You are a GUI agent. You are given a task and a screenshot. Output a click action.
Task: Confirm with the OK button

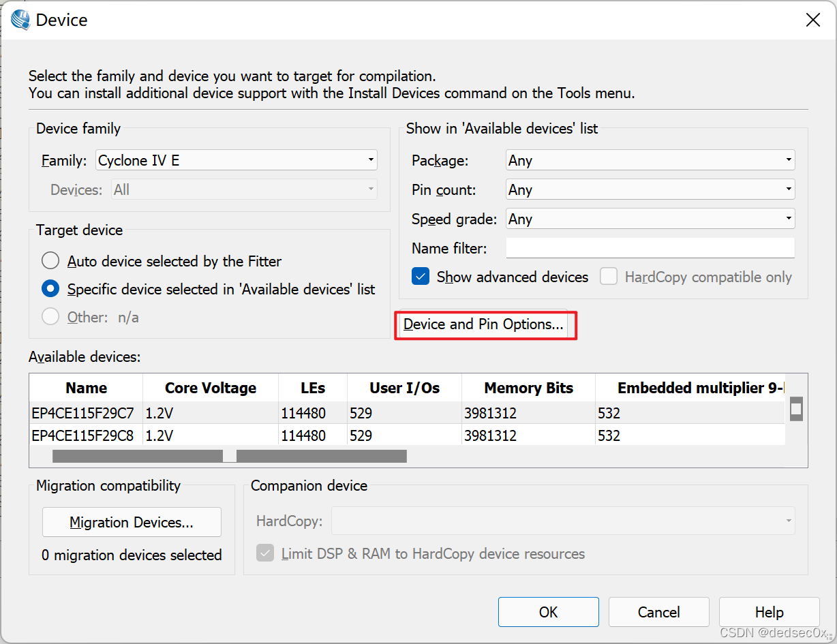click(549, 612)
